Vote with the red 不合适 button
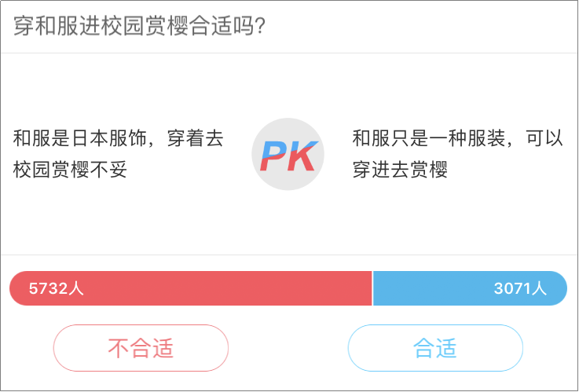The width and height of the screenshot is (579, 392). [141, 348]
